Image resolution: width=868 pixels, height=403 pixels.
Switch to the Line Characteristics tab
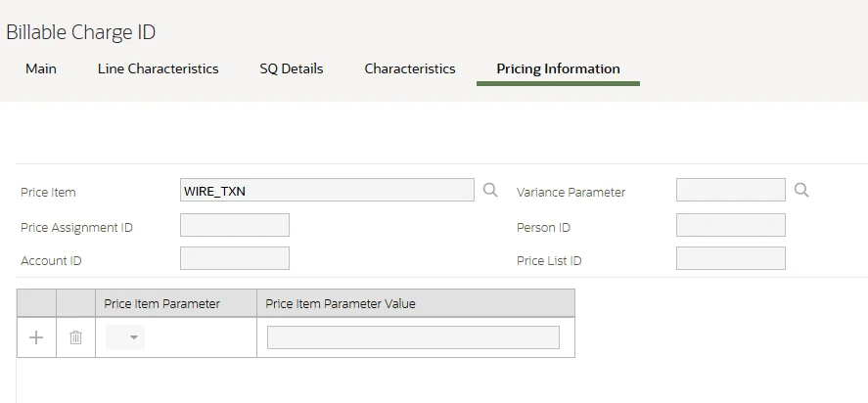[x=158, y=69]
